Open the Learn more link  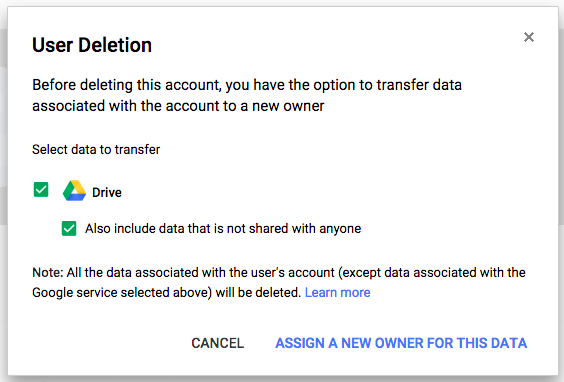point(337,292)
